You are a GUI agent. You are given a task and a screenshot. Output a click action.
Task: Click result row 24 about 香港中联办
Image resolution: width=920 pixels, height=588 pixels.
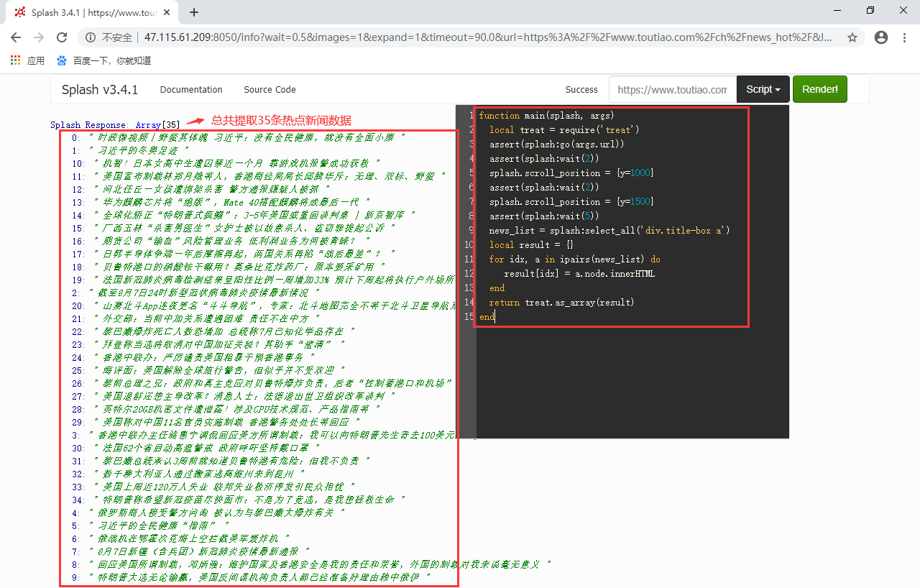[x=203, y=357]
